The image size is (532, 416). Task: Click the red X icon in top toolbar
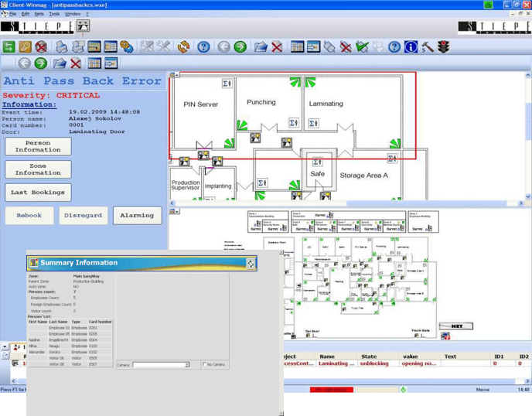(277, 47)
